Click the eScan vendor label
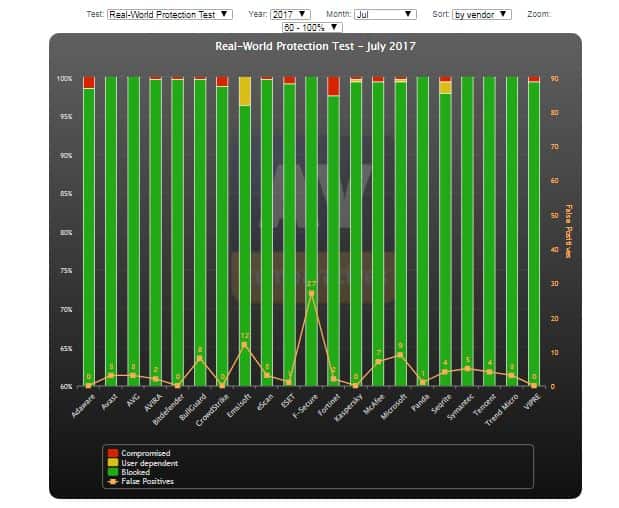The image size is (619, 508). pos(265,402)
